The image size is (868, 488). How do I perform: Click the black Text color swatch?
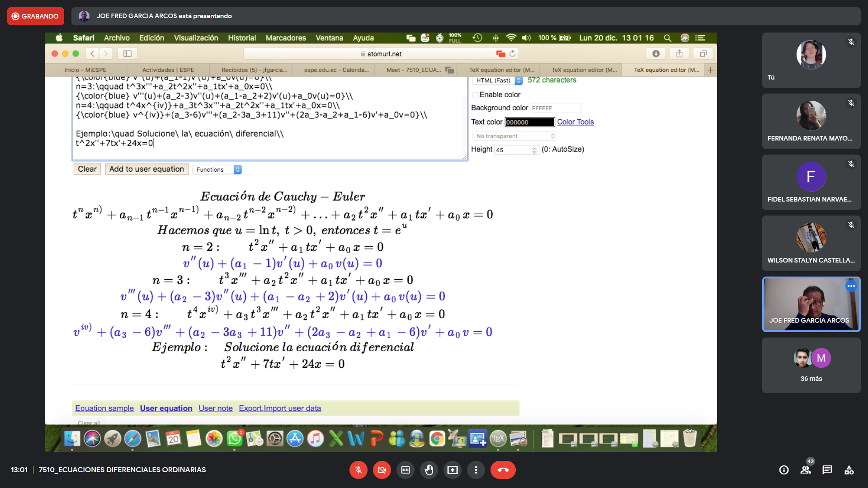(529, 122)
